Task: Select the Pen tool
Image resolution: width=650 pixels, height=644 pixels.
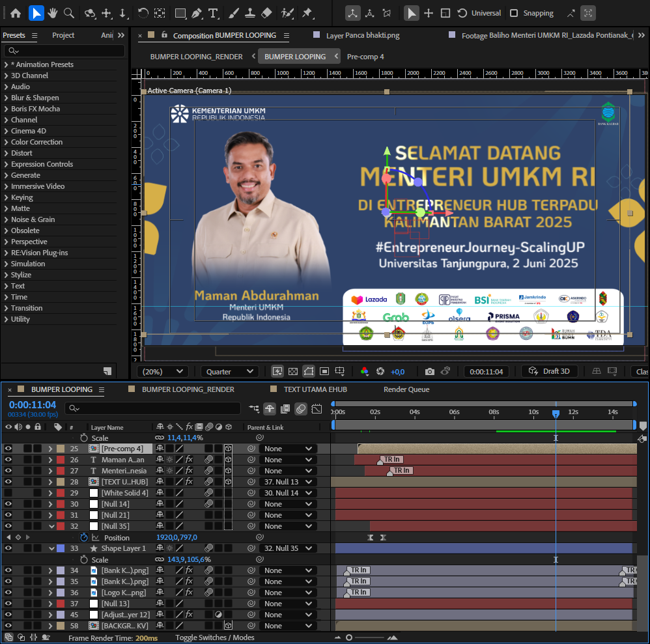Action: tap(197, 13)
